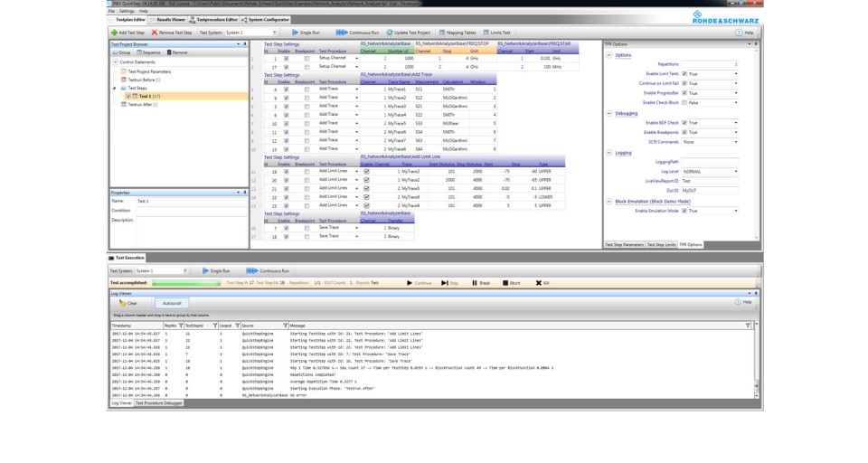The height and width of the screenshot is (463, 868).
Task: Toggle the Enable Check-Block checkbox
Action: pos(684,103)
